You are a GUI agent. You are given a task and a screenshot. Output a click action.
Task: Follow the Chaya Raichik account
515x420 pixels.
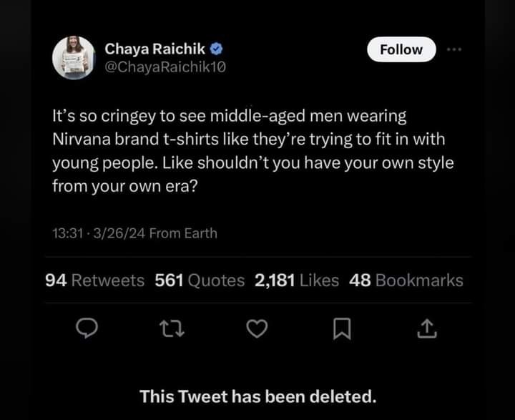[401, 49]
